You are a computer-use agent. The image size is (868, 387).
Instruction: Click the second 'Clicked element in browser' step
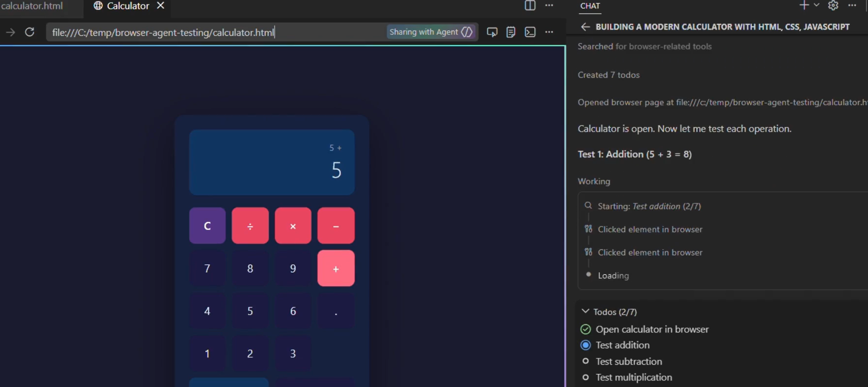650,252
